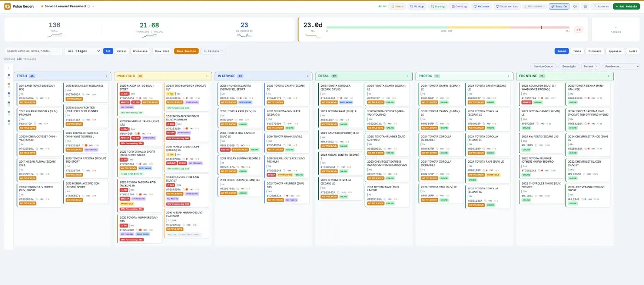Collapse the In Service column chevron
Viewport: 644px width, 285px height.
[307, 76]
